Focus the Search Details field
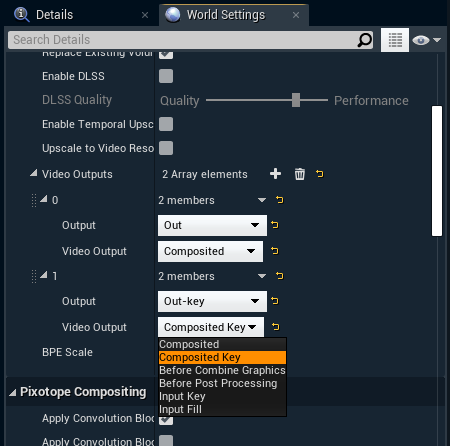 182,40
